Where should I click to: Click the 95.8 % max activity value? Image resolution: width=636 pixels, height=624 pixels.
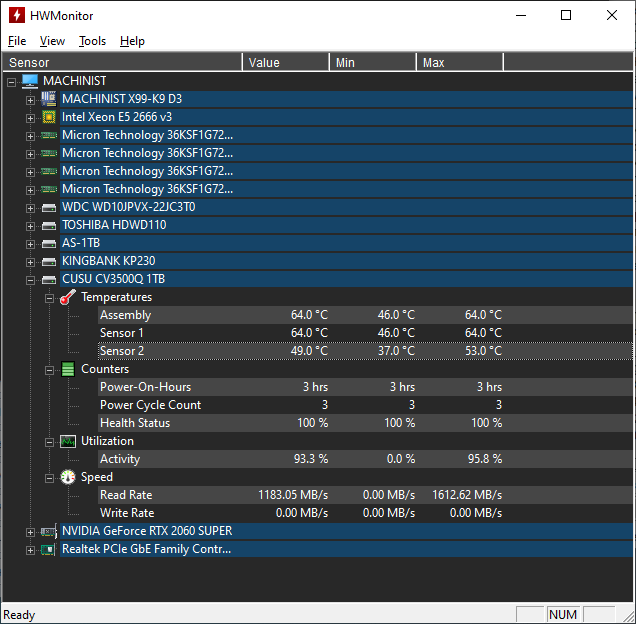(x=485, y=459)
